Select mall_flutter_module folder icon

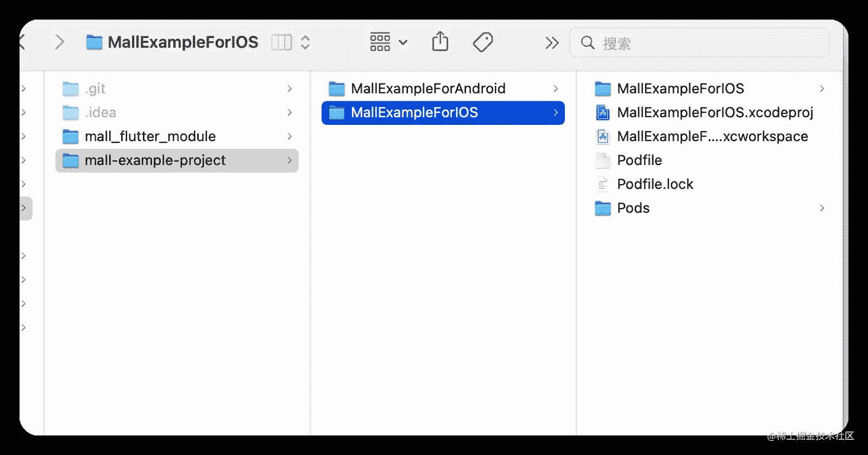71,136
